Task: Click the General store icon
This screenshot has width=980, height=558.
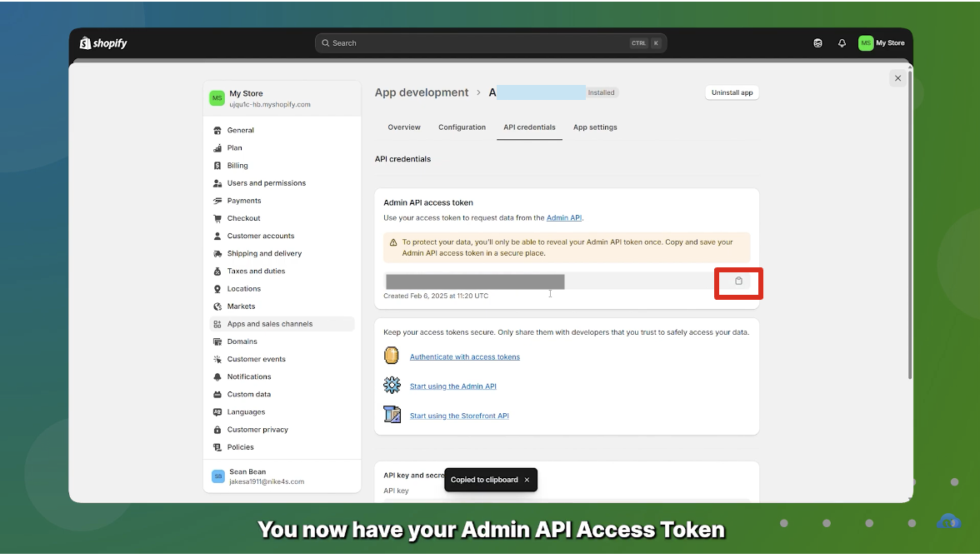Action: click(217, 130)
